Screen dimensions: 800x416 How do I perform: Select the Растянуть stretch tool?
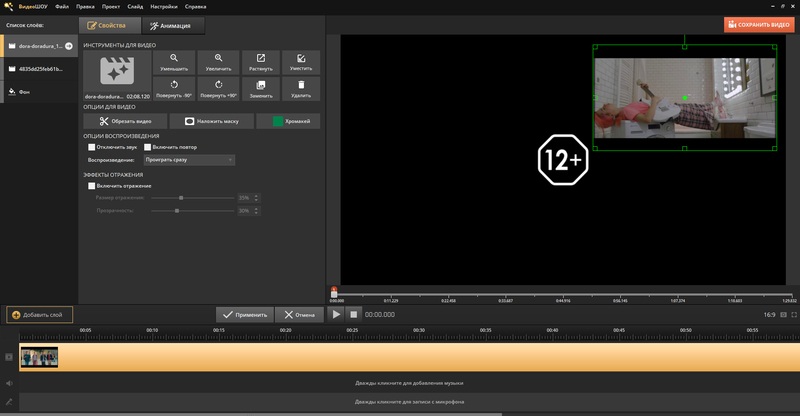260,62
